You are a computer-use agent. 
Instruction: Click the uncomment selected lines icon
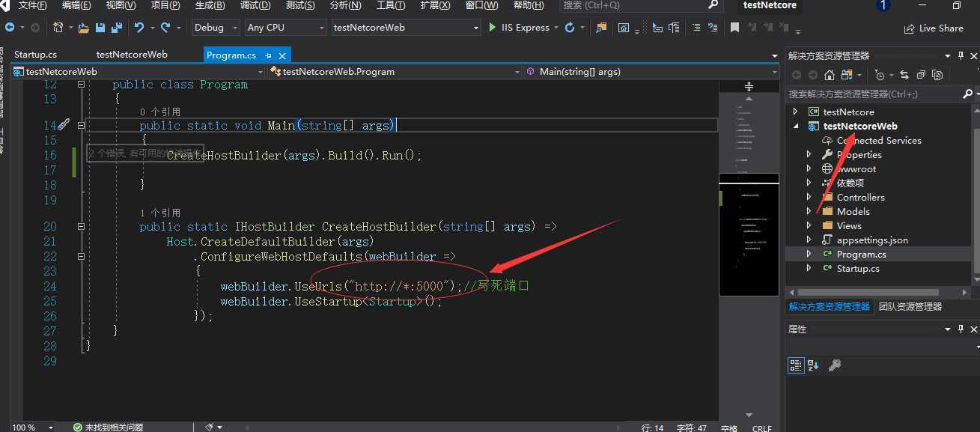pos(714,28)
